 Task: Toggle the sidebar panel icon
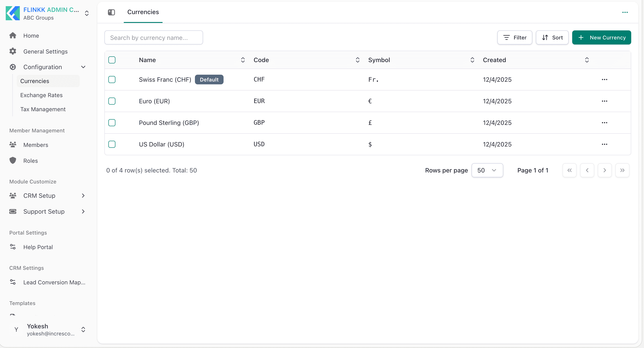pyautogui.click(x=111, y=12)
